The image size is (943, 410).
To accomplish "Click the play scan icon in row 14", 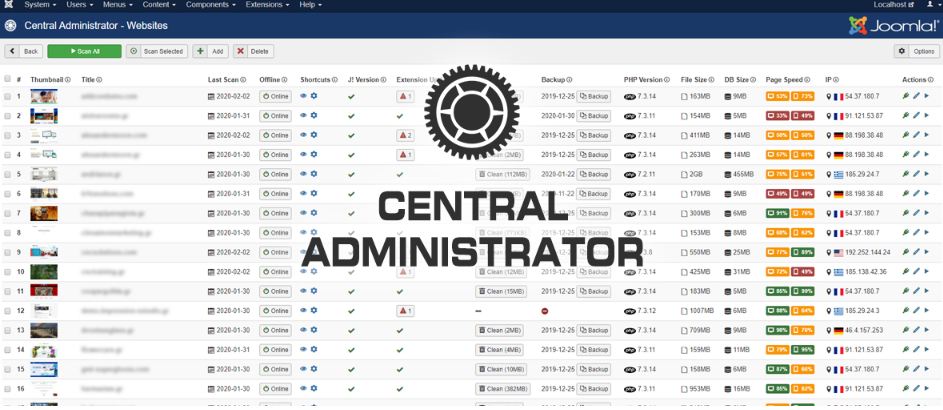I will click(927, 349).
